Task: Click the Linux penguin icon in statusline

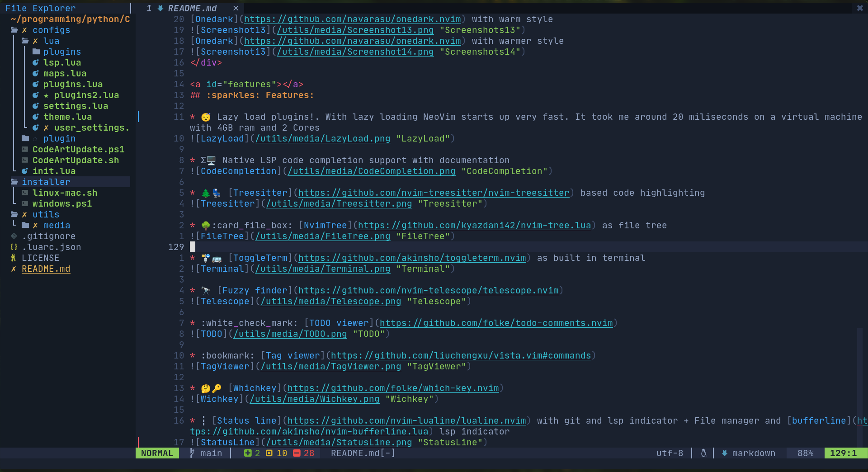Action: (x=703, y=453)
